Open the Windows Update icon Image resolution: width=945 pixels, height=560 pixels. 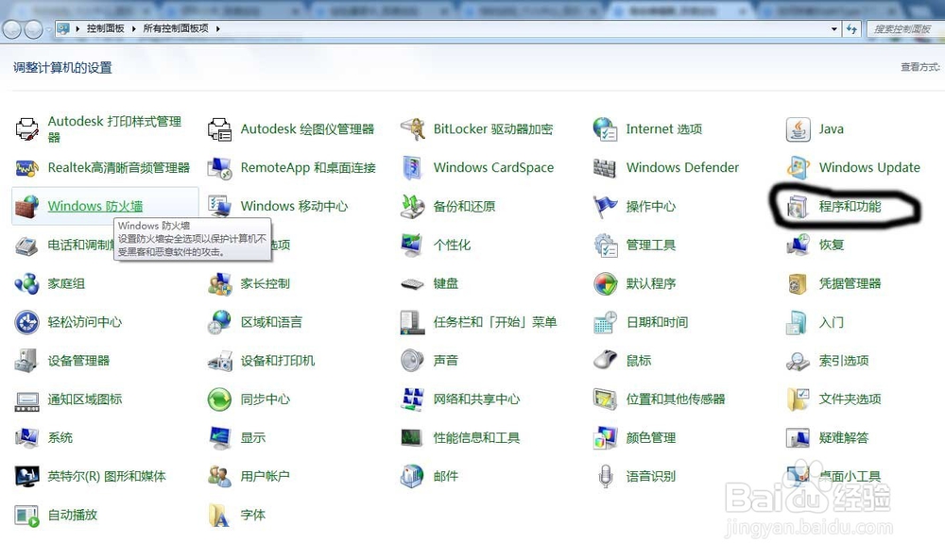point(798,167)
